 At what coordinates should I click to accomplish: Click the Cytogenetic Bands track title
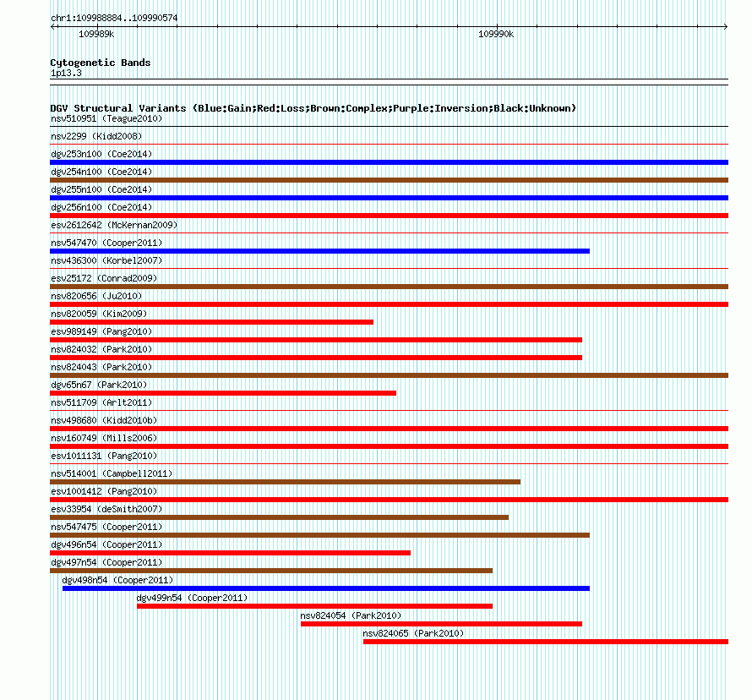pyautogui.click(x=101, y=63)
